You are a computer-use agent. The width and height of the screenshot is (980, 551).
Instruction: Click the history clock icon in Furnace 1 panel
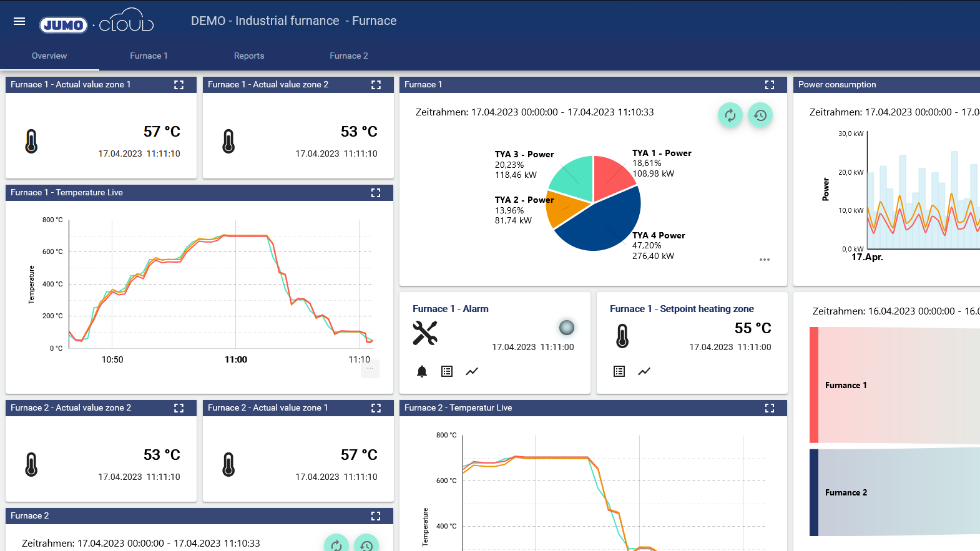[x=760, y=115]
